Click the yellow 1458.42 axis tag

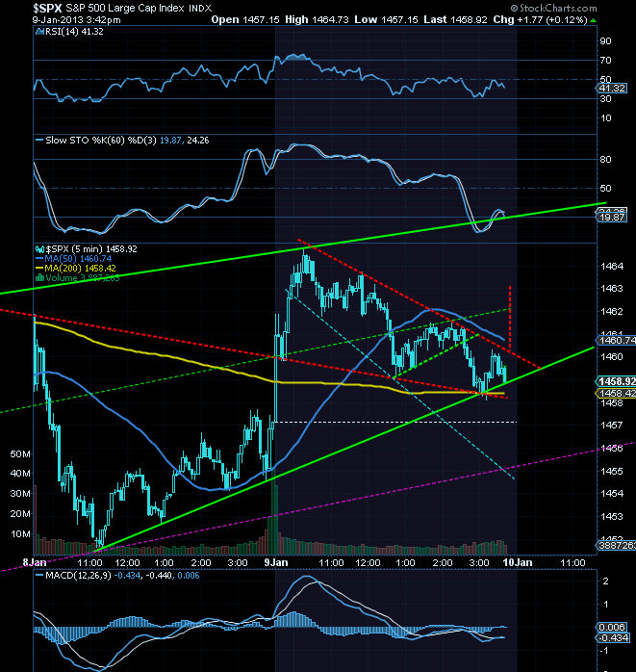[616, 393]
